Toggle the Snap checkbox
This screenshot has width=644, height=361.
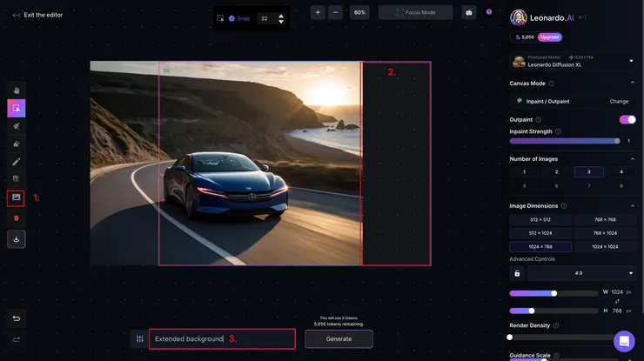pos(231,18)
